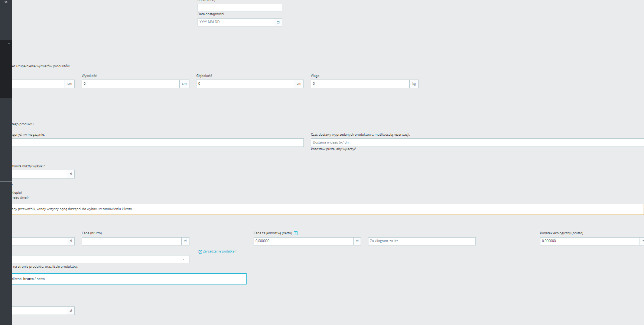Click the 'na stronie produktu, oraz liście produktów' hint
644x325 pixels.
[45, 267]
